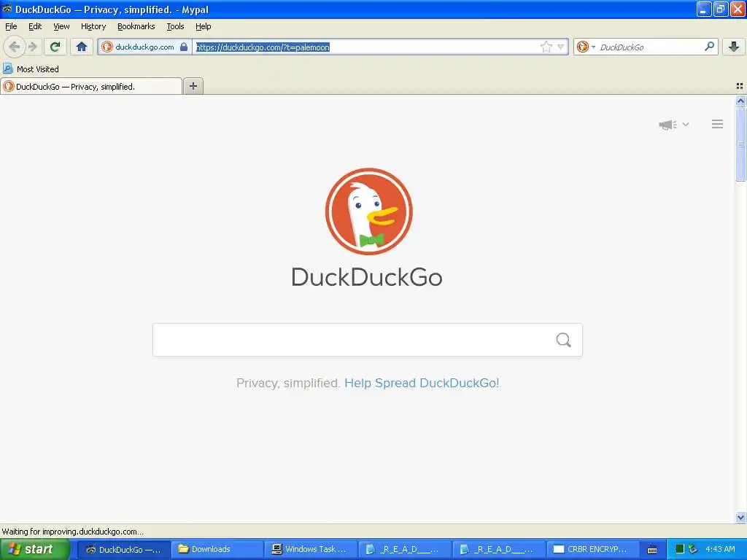Click the 4:43 AM clock
Image resolution: width=747 pixels, height=560 pixels.
pyautogui.click(x=720, y=549)
